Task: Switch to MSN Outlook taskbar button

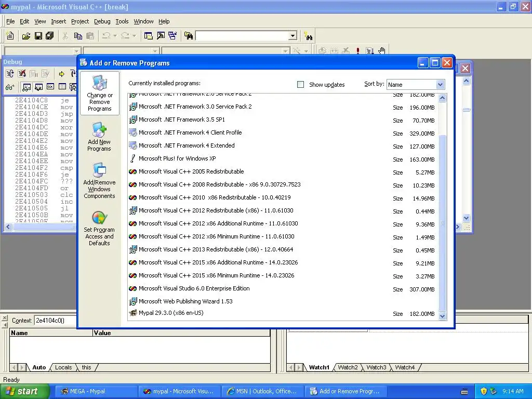Action: click(x=262, y=391)
